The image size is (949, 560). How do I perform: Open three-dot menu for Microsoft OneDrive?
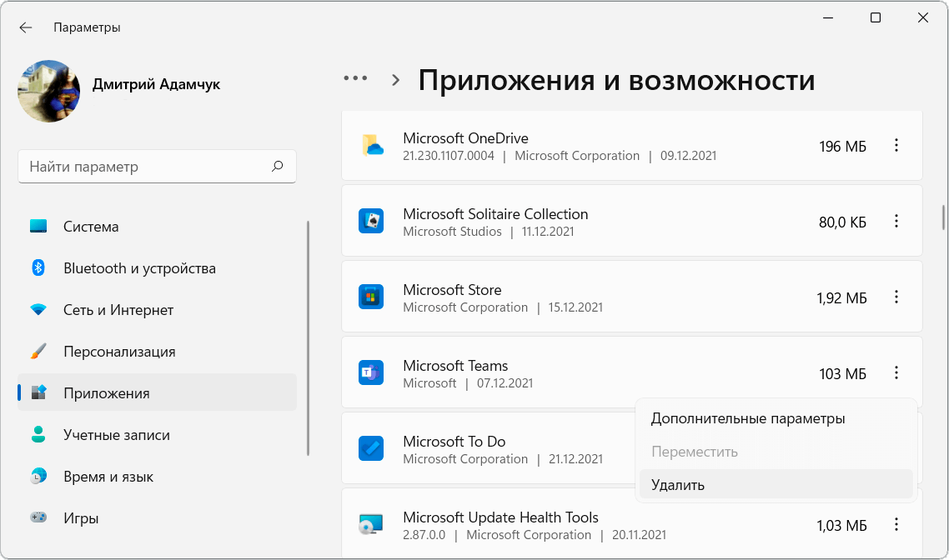(x=896, y=146)
